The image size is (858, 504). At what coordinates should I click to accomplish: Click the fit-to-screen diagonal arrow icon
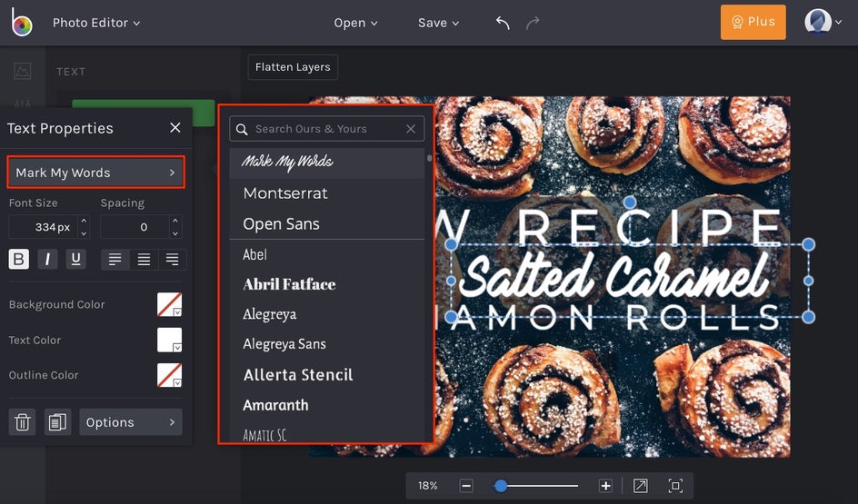point(640,486)
